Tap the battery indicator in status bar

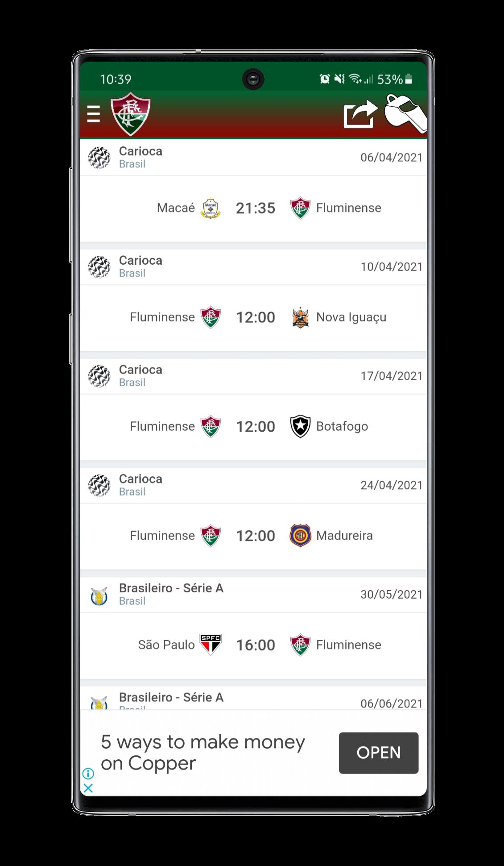click(409, 79)
